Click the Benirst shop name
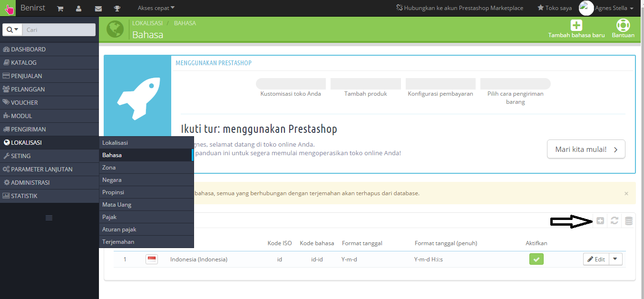644x299 pixels. tap(33, 8)
